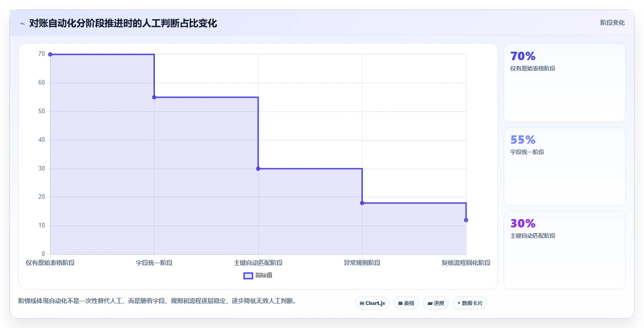The height and width of the screenshot is (328, 644).
Task: Click the chart title 对账自动化分阶段推进
Action: 123,23
